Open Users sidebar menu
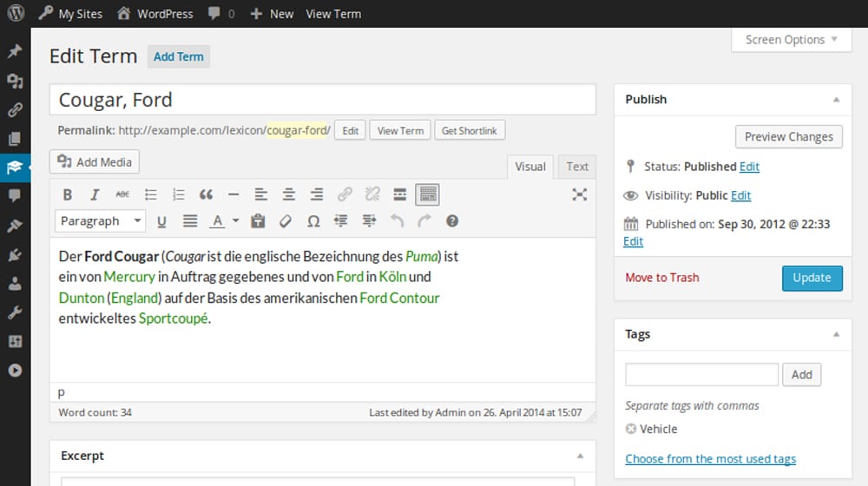868x486 pixels. (x=15, y=284)
